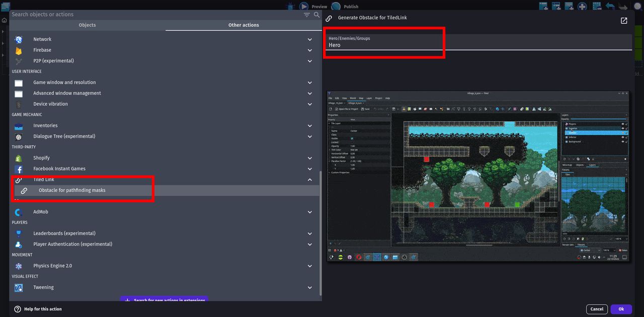Switch to the Other actions tab
Screen dimensions: 644x317
244,25
